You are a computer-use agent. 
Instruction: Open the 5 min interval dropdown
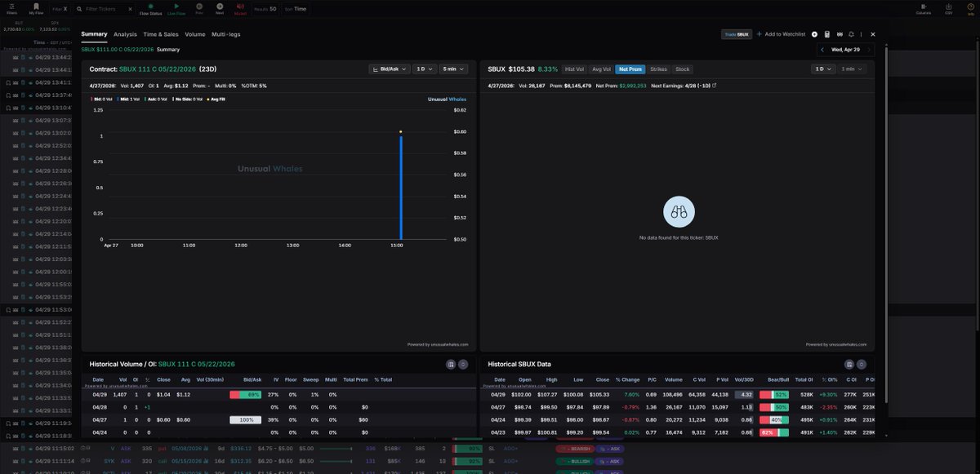point(453,69)
